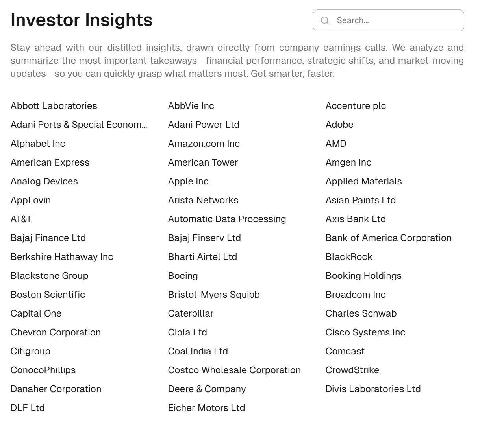Screen dimensions: 504x422
Task: Open Berkshire Hathaway Inc insights
Action: 62,257
